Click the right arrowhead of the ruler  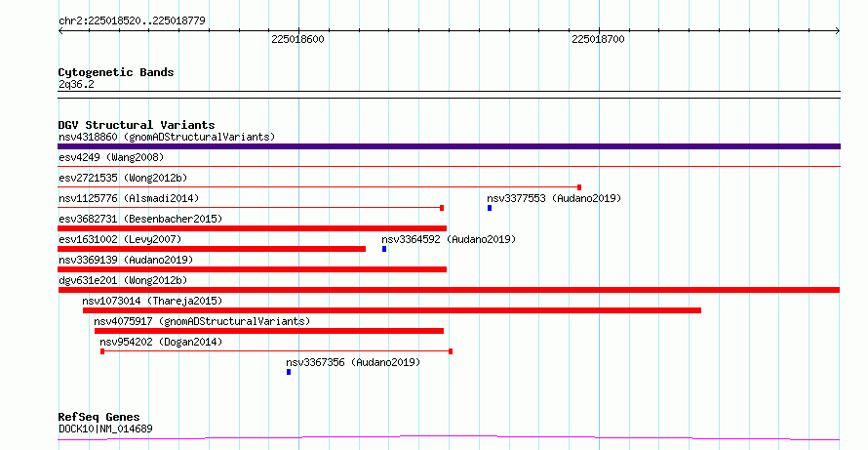838,31
